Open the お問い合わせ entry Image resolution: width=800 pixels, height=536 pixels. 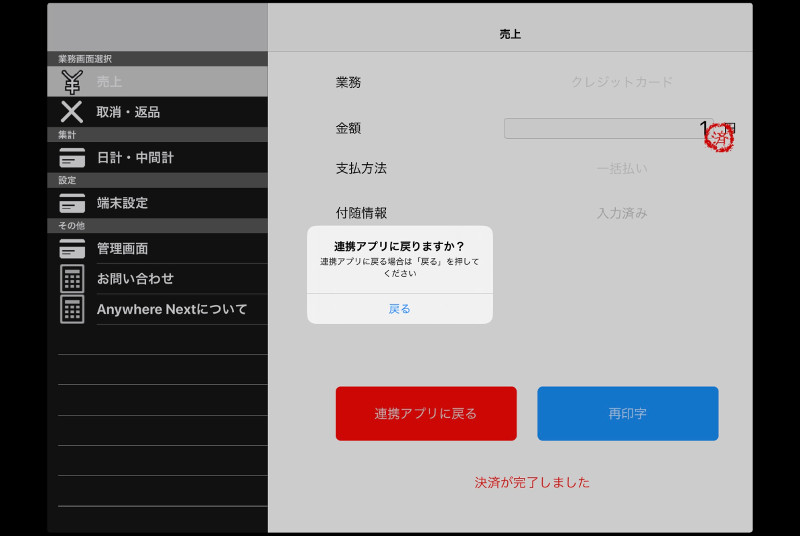(158, 278)
